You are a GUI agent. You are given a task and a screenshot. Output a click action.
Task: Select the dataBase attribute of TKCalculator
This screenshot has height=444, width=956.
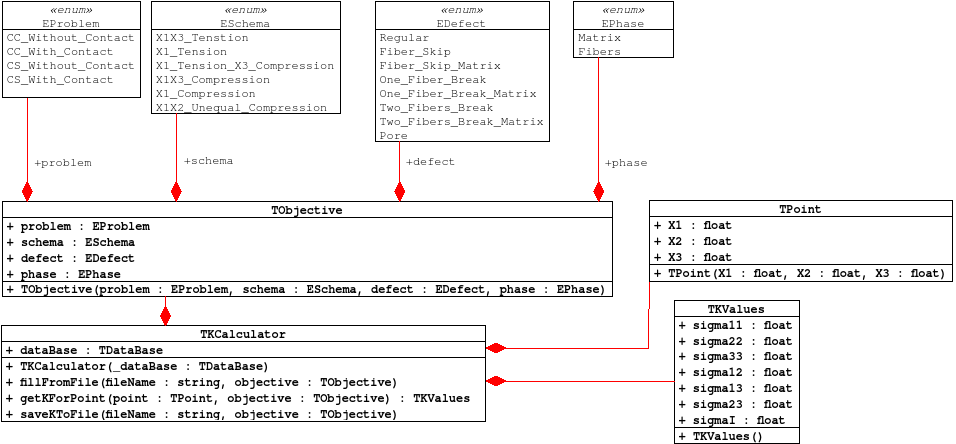coord(84,350)
